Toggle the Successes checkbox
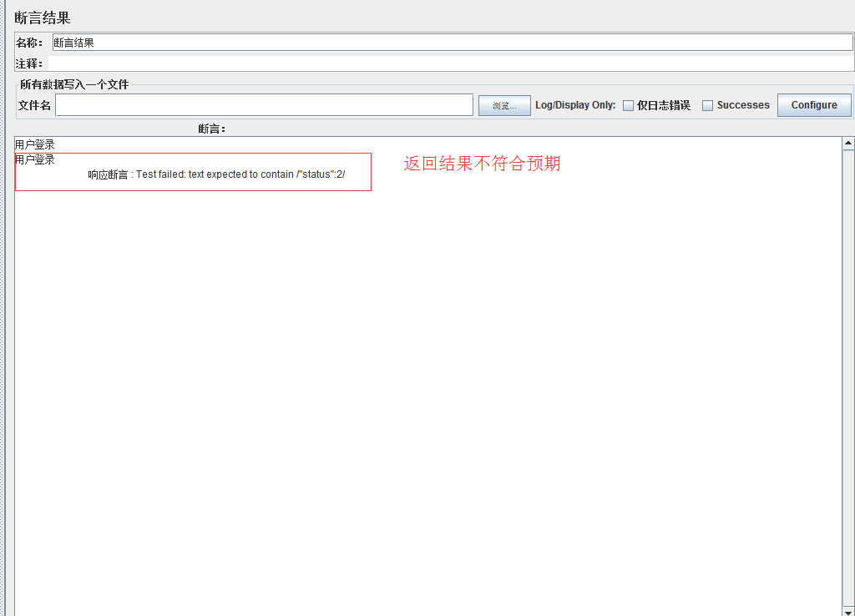The height and width of the screenshot is (616, 855). click(x=707, y=105)
